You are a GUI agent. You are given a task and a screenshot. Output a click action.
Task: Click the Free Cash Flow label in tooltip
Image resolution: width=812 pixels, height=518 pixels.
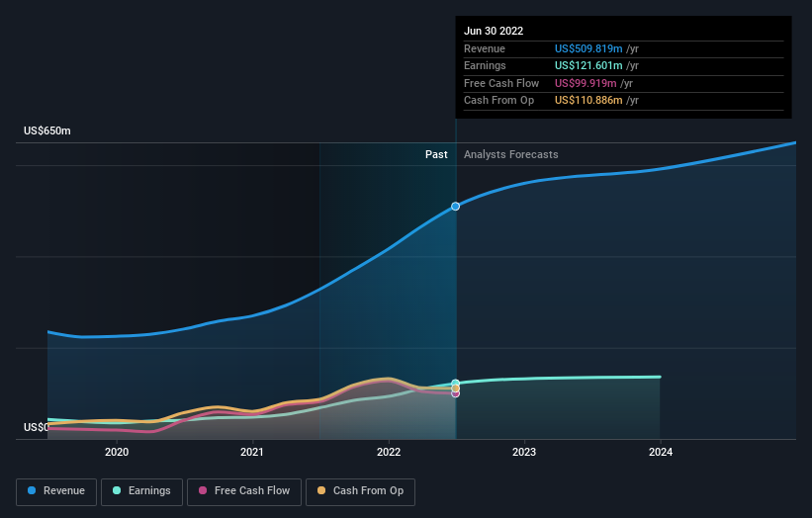pyautogui.click(x=501, y=83)
